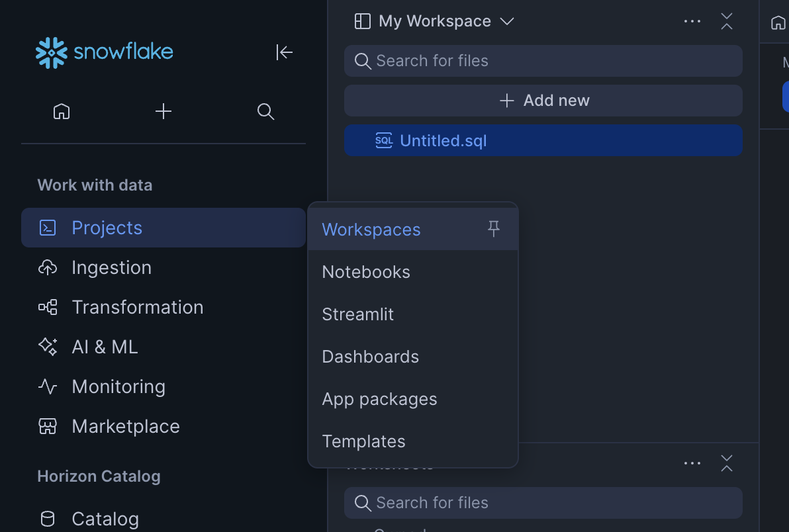This screenshot has width=789, height=532.
Task: Click the Add new button
Action: [543, 101]
